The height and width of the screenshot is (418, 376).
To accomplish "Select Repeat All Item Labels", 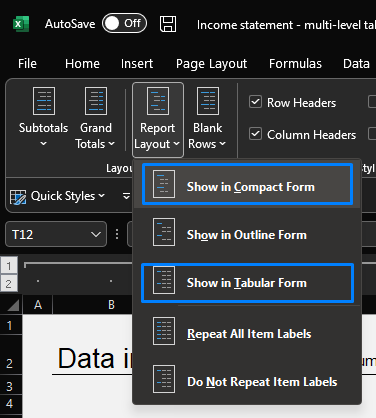I will 247,331.
